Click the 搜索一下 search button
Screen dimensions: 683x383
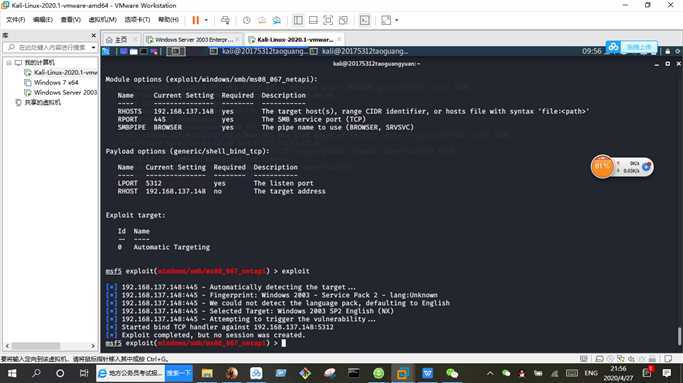[x=179, y=373]
